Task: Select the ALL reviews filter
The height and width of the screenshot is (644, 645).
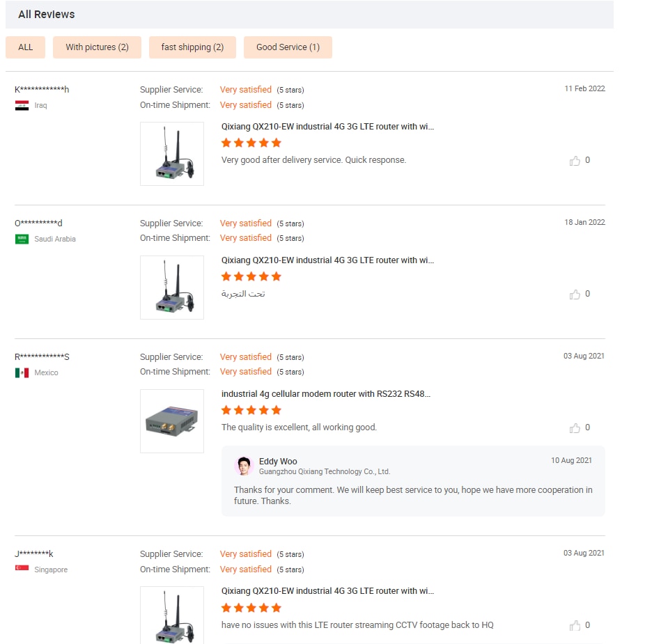Action: [x=26, y=47]
